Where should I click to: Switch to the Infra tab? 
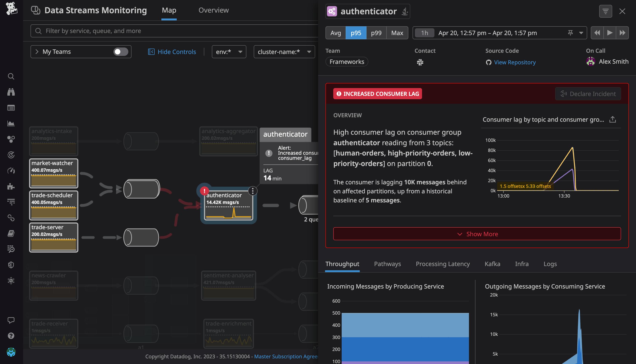[x=522, y=264]
